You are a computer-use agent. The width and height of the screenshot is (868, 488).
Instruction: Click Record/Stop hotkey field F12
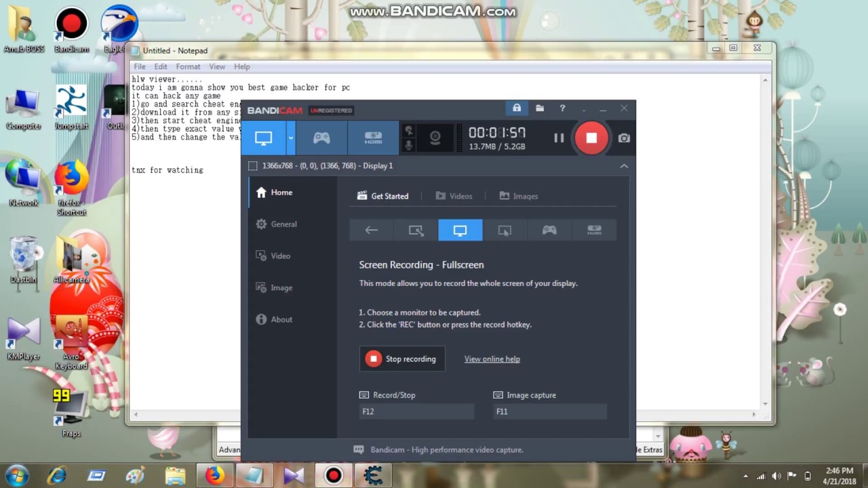(x=416, y=411)
